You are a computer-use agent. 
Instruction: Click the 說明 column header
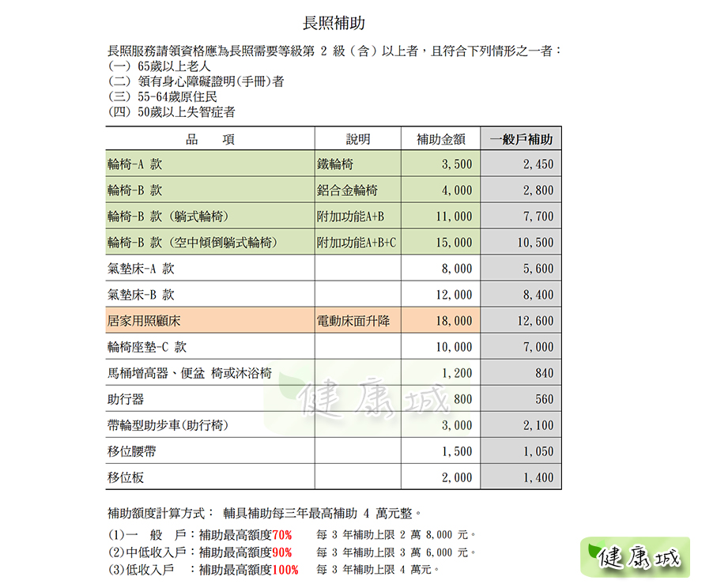(357, 140)
